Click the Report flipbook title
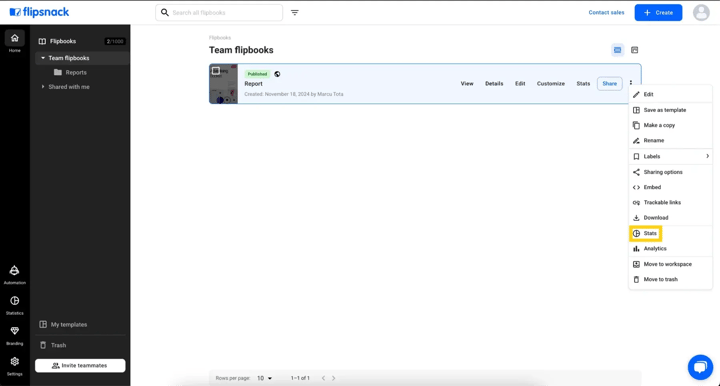 tap(253, 84)
